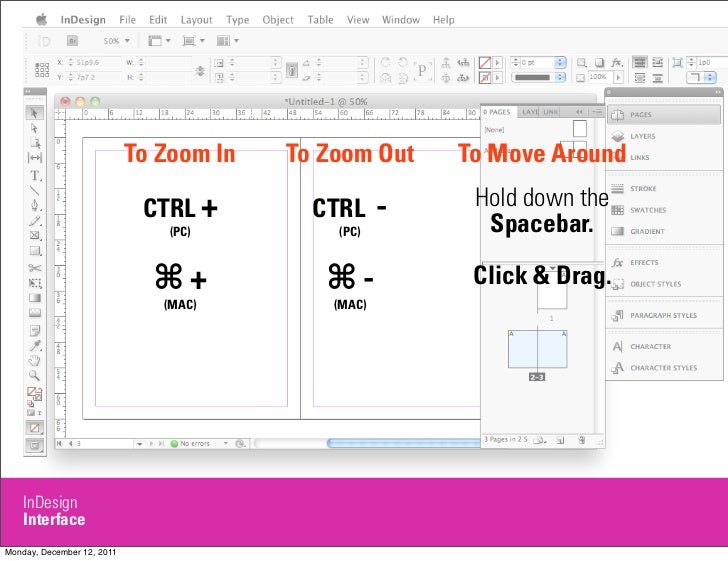
Task: Select the Zoom magnifier tool
Action: click(x=35, y=375)
